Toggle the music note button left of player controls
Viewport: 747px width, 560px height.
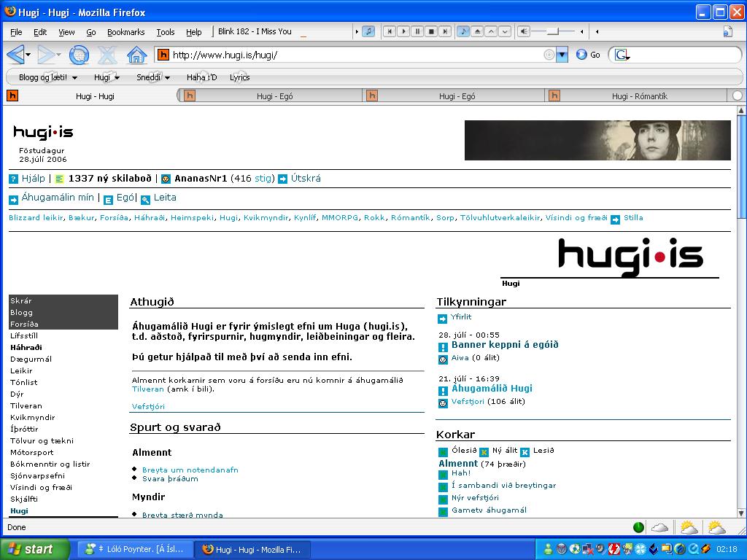pyautogui.click(x=368, y=31)
